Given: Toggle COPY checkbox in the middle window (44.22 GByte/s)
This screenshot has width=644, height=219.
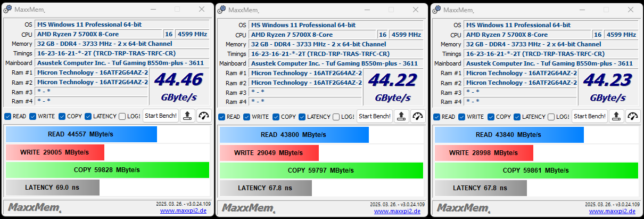Looking at the screenshot, I should pos(276,117).
